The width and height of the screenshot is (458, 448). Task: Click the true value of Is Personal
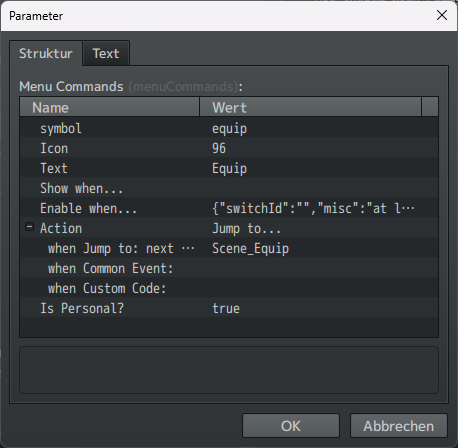(226, 308)
